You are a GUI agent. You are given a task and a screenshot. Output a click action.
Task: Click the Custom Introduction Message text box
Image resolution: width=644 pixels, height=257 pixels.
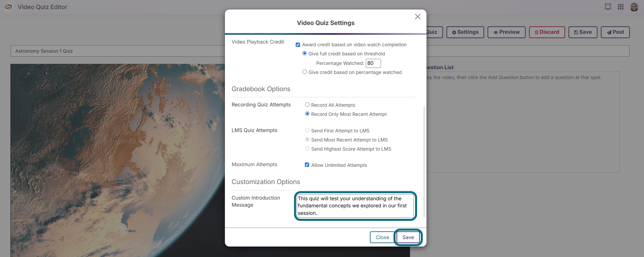pyautogui.click(x=355, y=206)
